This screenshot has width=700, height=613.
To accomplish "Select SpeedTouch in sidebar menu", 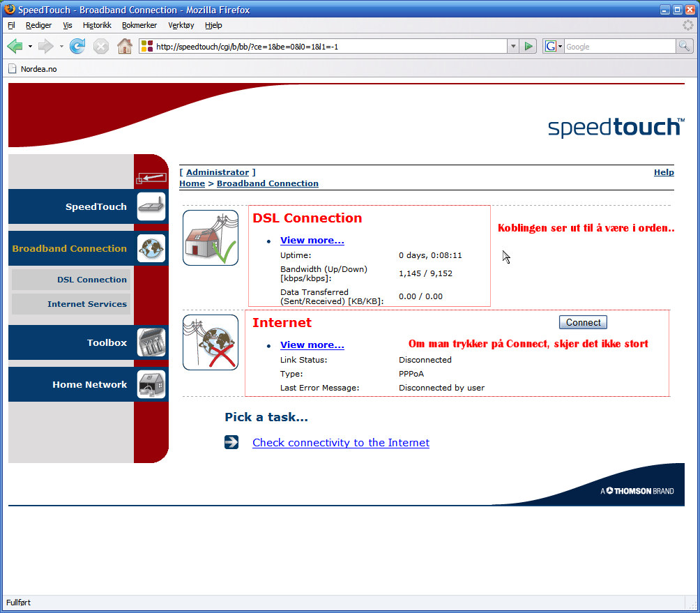I will (x=96, y=206).
